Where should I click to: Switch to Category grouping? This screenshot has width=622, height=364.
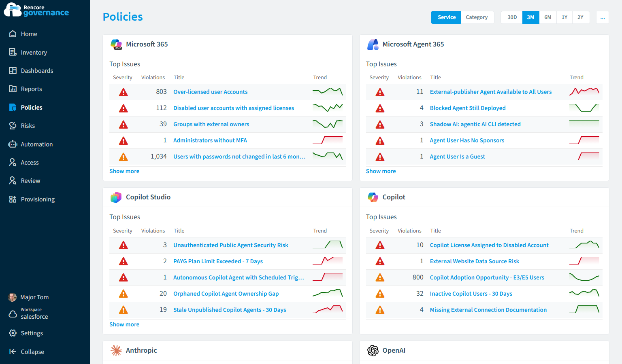point(477,17)
